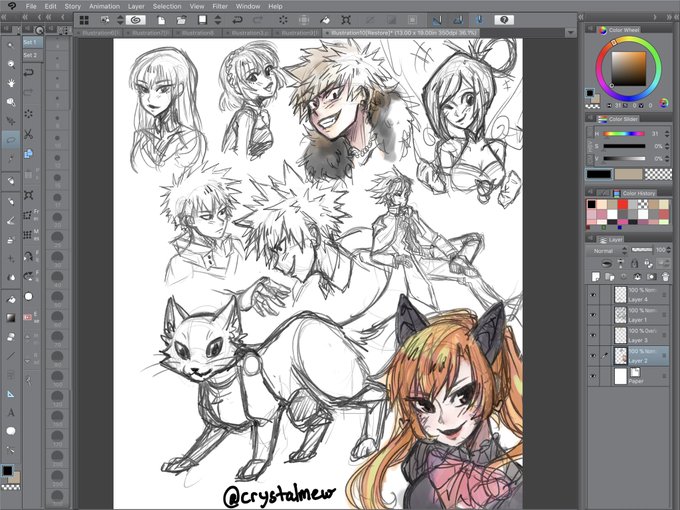Viewport: 680px width, 510px height.
Task: Select the Balloon tool
Action: click(x=11, y=431)
